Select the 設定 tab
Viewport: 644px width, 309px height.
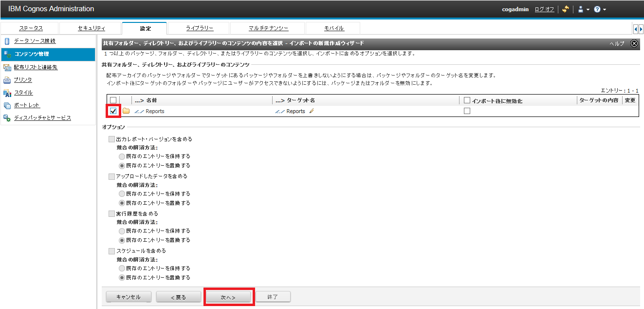pos(145,28)
